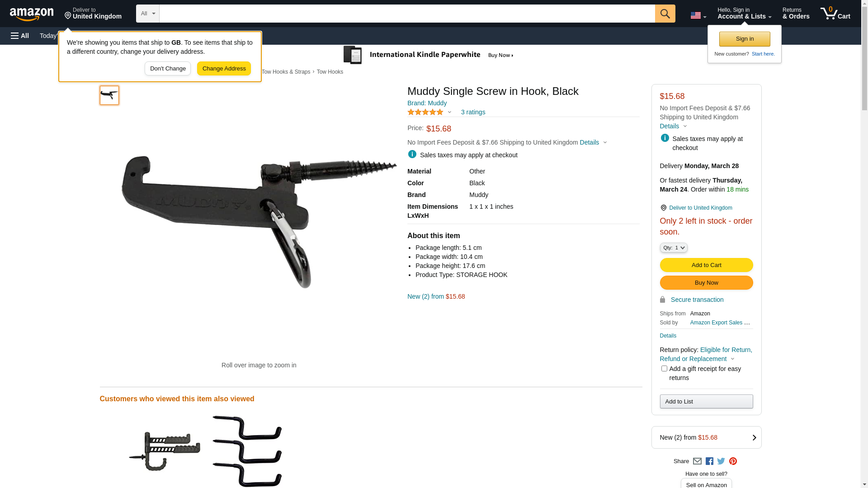868x488 pixels.
Task: Click the search magnifier button
Action: [x=665, y=14]
